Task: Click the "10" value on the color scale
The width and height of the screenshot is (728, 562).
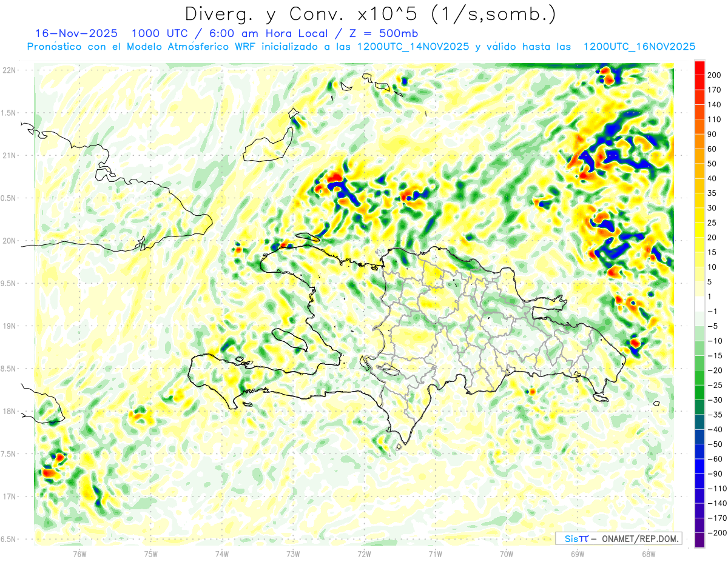Action: click(713, 267)
